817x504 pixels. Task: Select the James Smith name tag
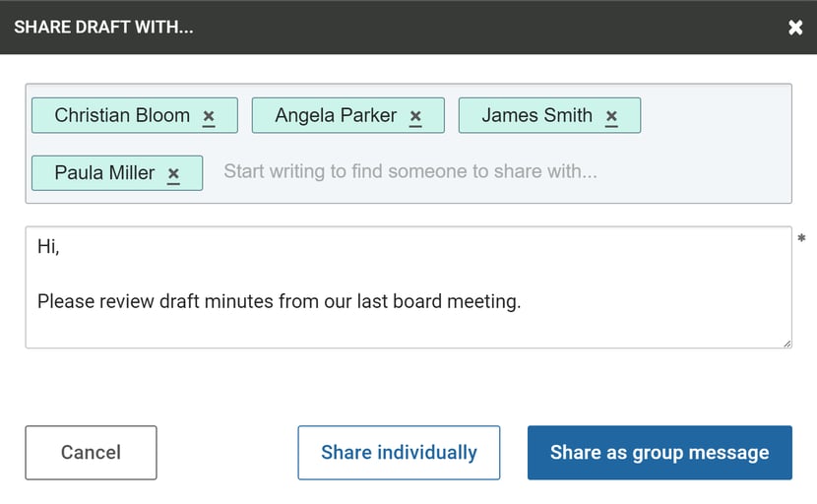[536, 115]
